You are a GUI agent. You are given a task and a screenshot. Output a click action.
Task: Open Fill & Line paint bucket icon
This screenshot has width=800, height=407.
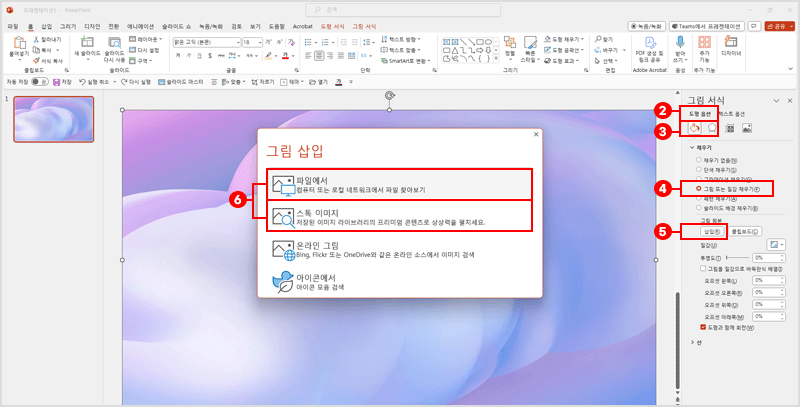pos(694,128)
